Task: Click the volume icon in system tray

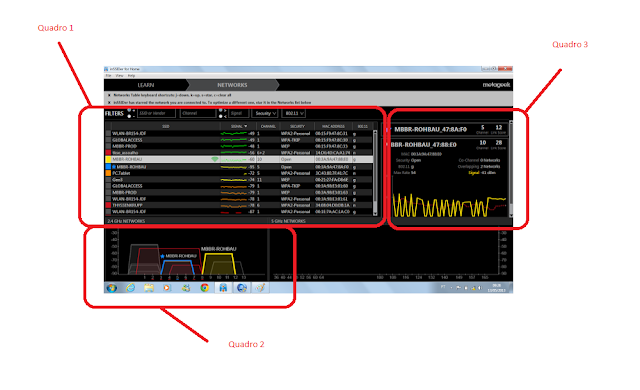Action: 480,288
